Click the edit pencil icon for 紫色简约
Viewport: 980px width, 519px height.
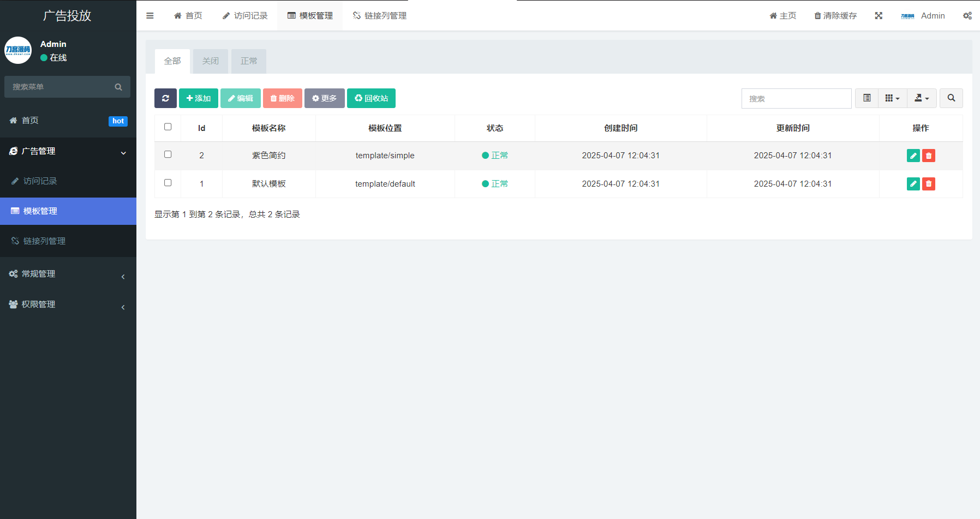tap(913, 156)
